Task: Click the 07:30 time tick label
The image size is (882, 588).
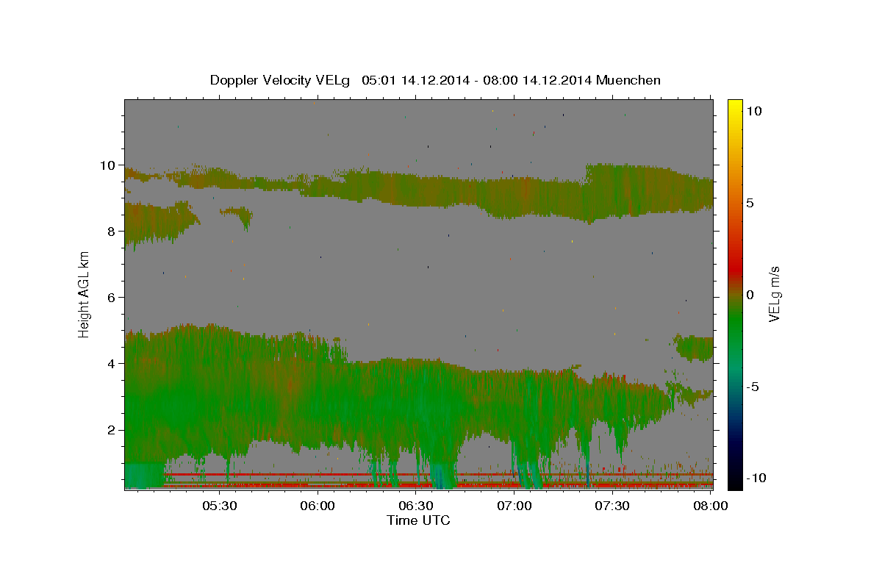Action: [x=612, y=506]
